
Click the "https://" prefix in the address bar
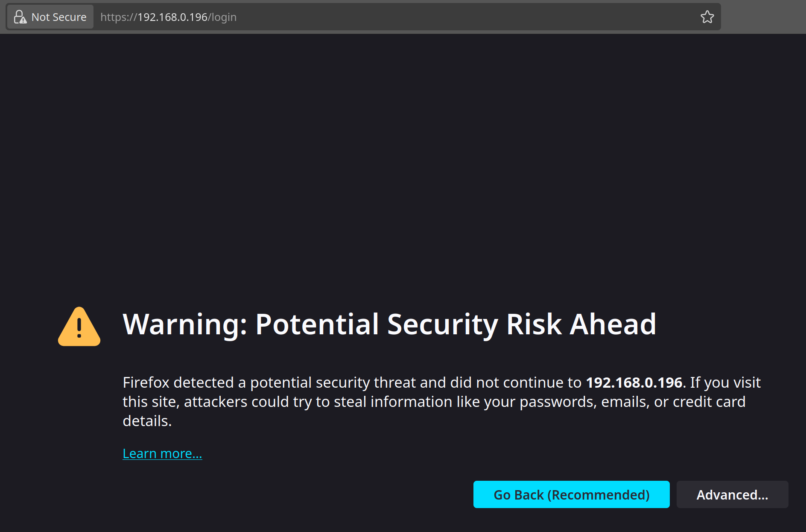119,17
